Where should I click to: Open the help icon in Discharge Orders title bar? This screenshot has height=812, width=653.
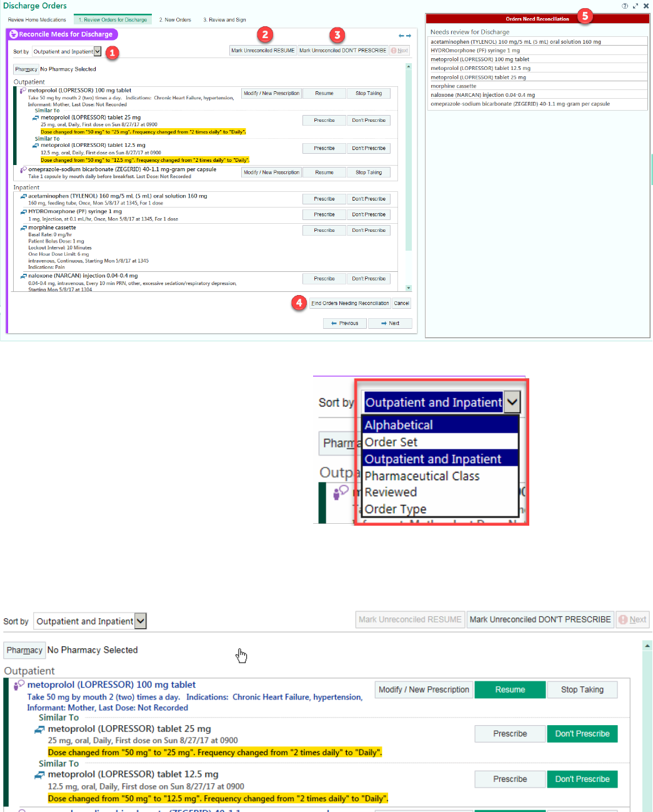point(625,6)
